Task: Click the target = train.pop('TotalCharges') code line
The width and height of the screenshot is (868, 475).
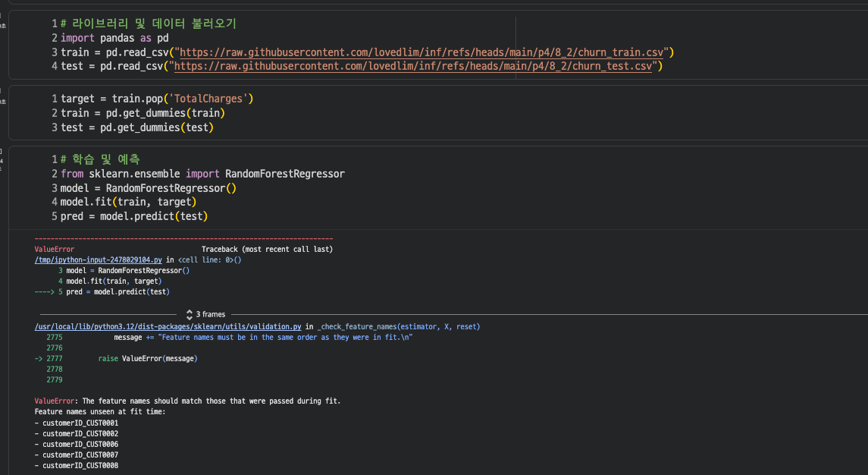Action: [x=156, y=99]
